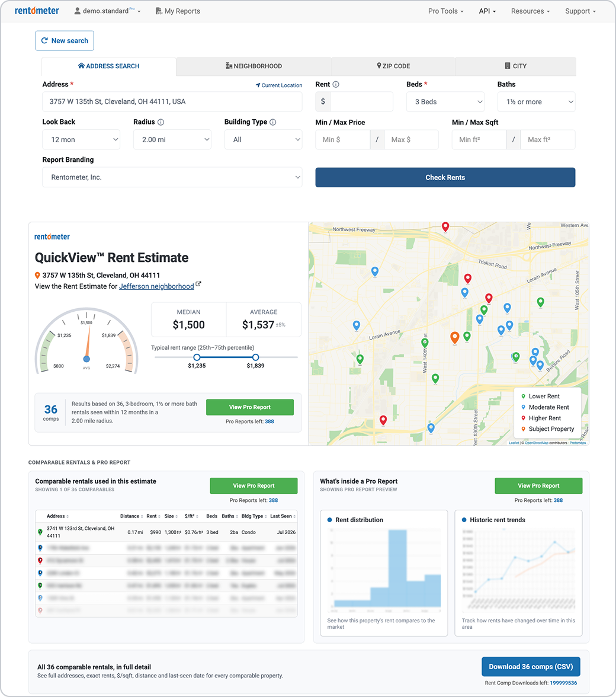The image size is (616, 697).
Task: Click the green pin left of Lorain Avenue label
Action: click(360, 359)
